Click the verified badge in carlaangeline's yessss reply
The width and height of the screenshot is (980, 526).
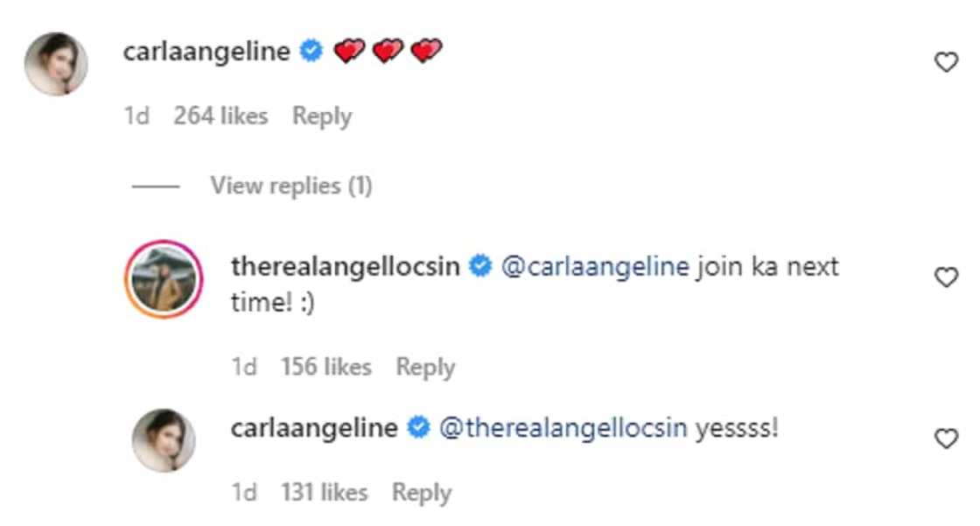[x=416, y=426]
